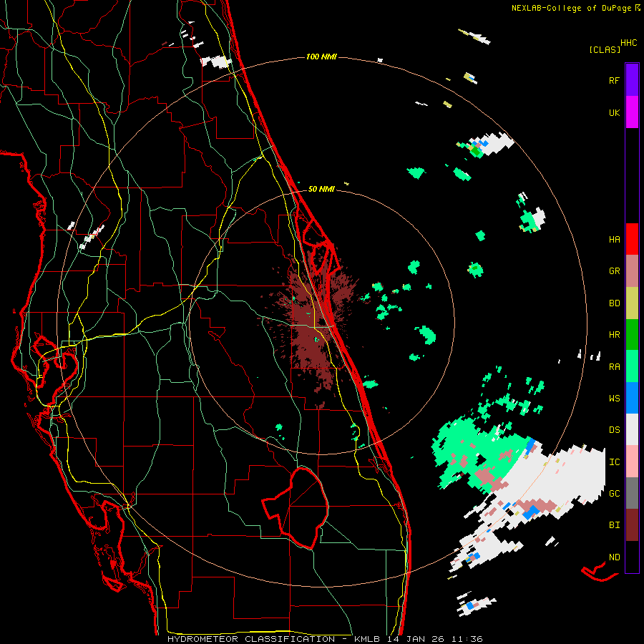This screenshot has height=644, width=644.
Task: Click the "IC" legend label
Action: coord(614,462)
